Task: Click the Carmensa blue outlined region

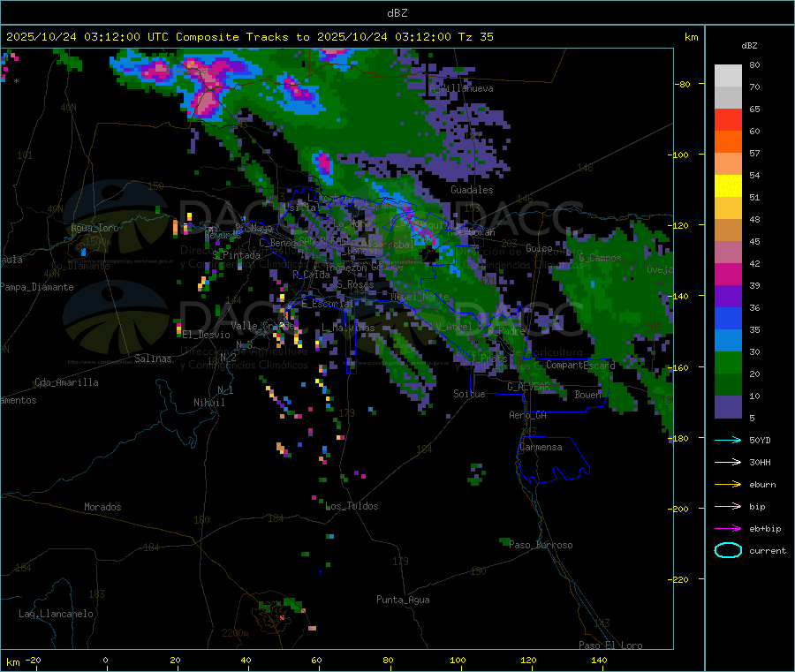Action: point(554,460)
